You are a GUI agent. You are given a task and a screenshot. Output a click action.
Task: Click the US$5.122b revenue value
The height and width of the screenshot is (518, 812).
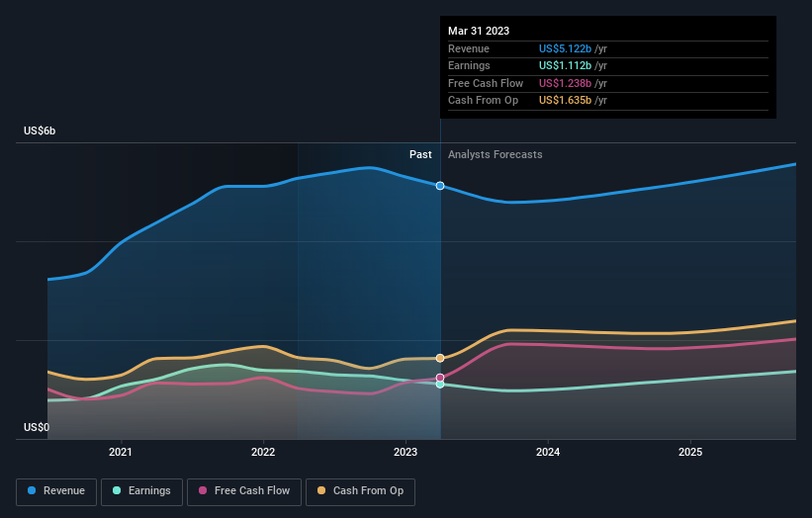(565, 48)
